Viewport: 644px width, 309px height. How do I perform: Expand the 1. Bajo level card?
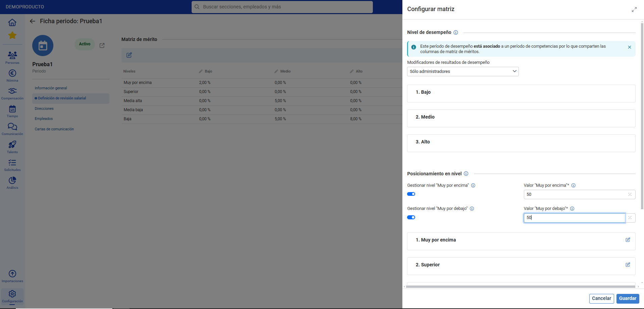tap(521, 93)
